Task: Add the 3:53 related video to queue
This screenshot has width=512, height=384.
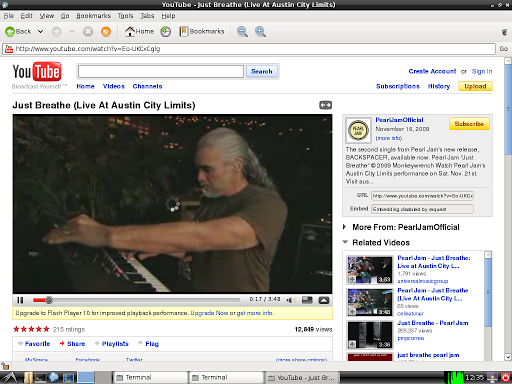Action: click(x=352, y=279)
